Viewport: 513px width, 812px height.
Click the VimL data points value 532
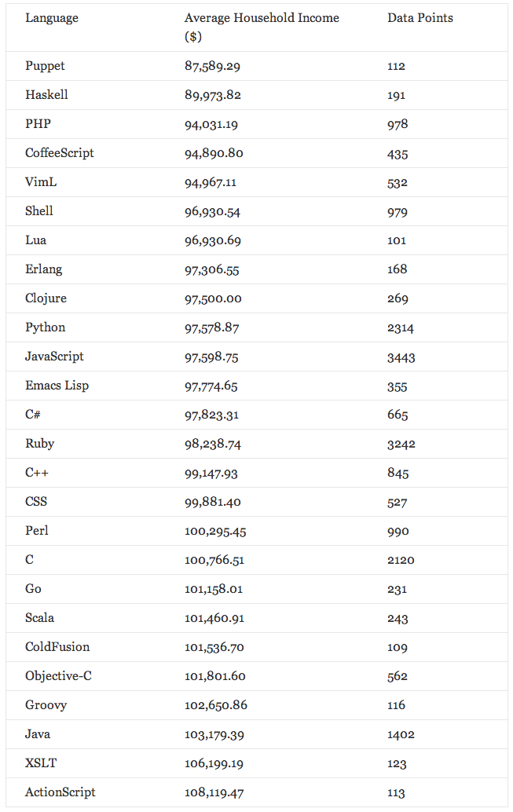[x=398, y=182]
